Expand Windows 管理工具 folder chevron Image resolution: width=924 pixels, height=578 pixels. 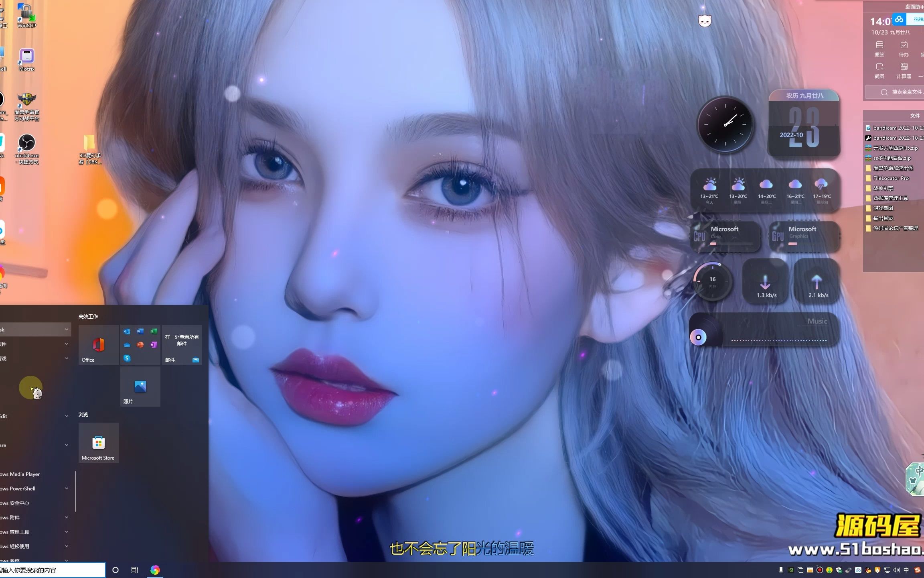click(x=67, y=532)
